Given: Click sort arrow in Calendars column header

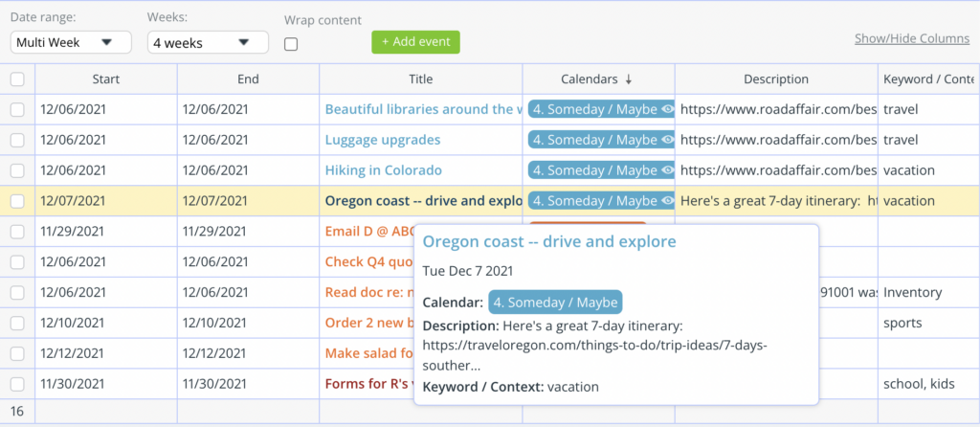Looking at the screenshot, I should (629, 79).
